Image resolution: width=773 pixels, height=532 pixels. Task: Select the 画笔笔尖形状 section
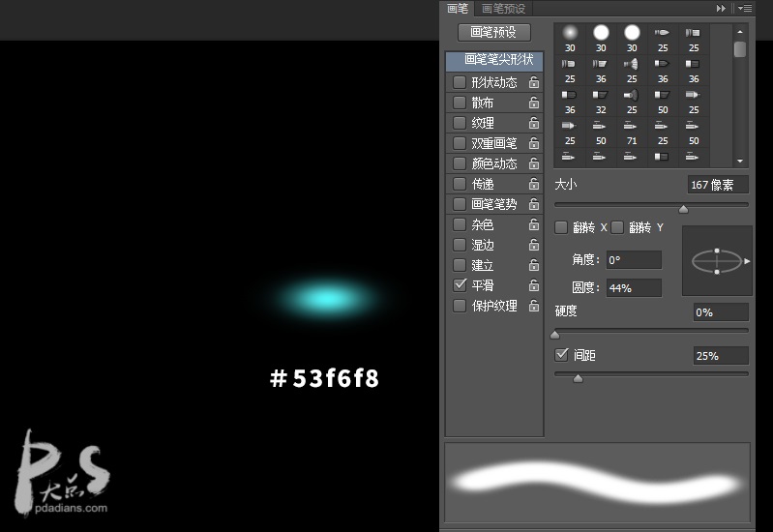(494, 60)
